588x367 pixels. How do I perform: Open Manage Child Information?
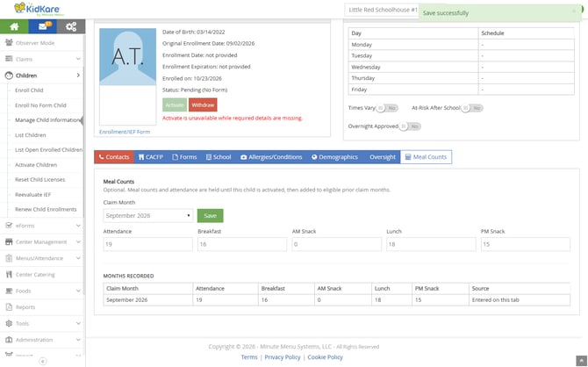[47, 120]
